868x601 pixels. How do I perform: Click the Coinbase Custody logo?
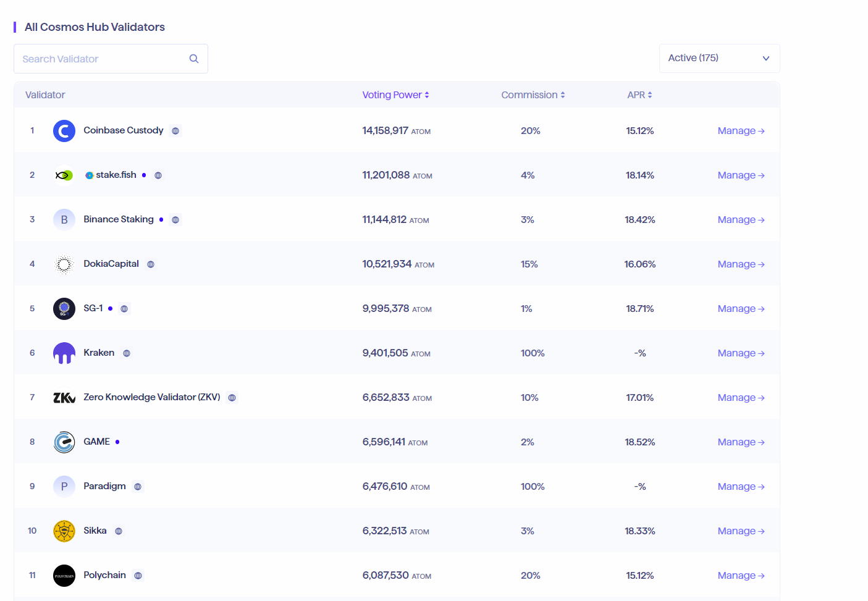[x=64, y=131]
